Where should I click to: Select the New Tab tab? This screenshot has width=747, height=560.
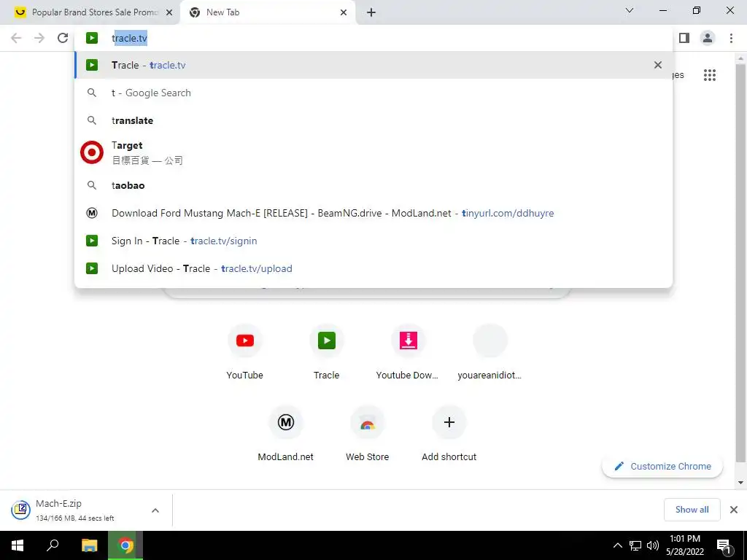coord(267,12)
